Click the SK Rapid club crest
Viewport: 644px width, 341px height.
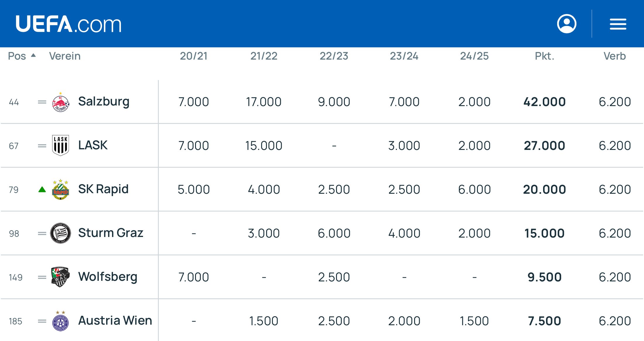click(61, 189)
